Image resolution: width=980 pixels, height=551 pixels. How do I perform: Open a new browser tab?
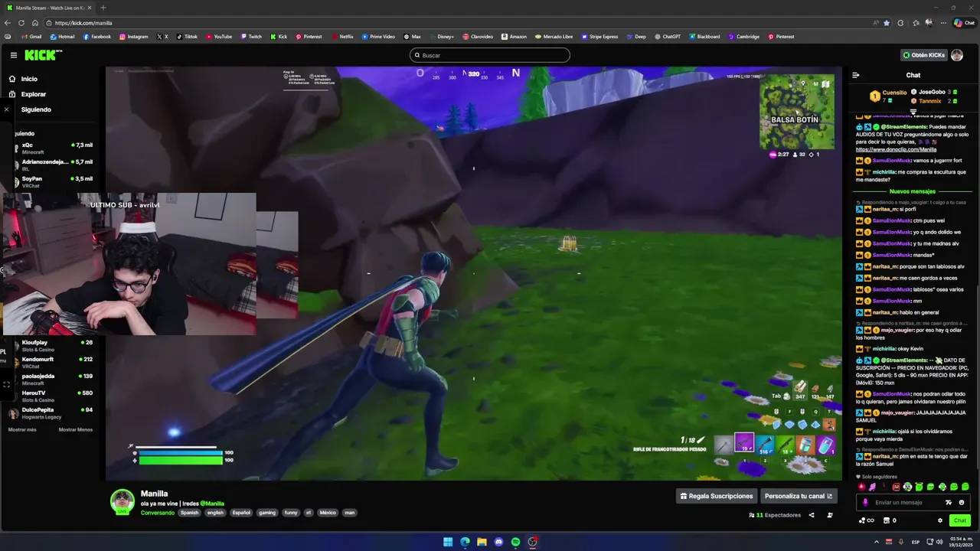103,8
